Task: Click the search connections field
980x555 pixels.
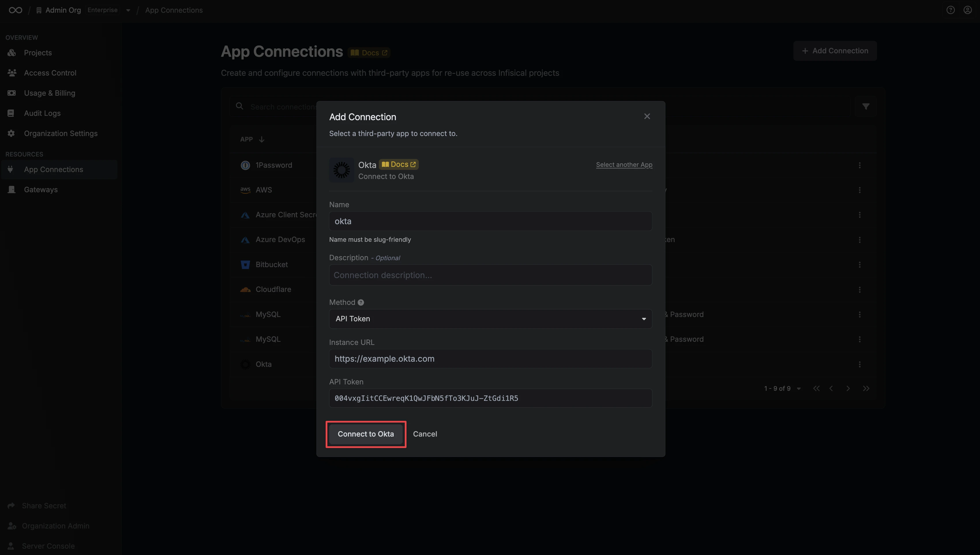Action: pyautogui.click(x=540, y=106)
